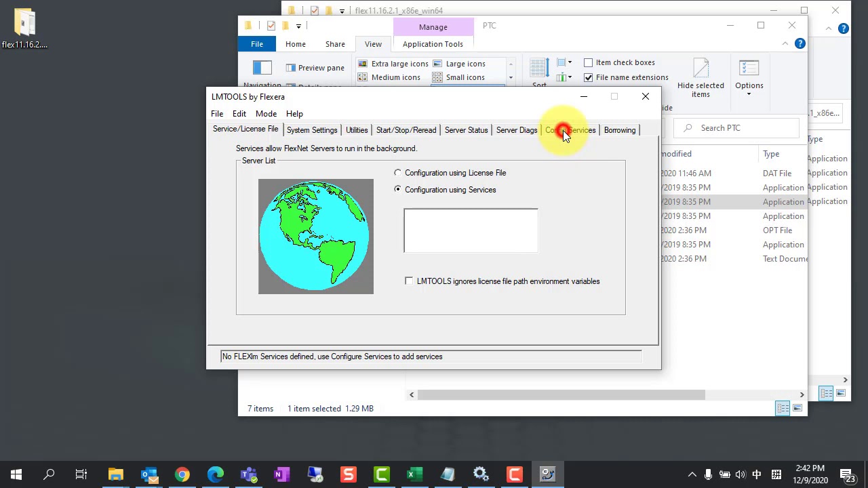Open quick access dropdown in flex11.16.2.1 window
The width and height of the screenshot is (868, 488).
342,11
